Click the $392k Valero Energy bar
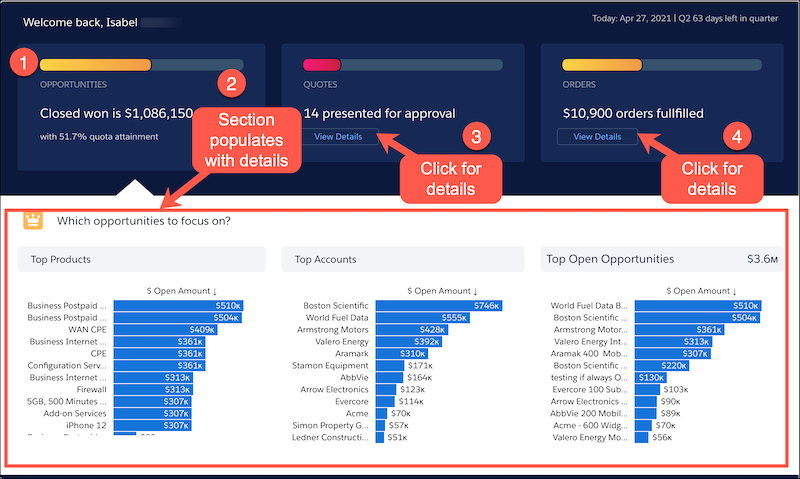The image size is (800, 479). 409,342
